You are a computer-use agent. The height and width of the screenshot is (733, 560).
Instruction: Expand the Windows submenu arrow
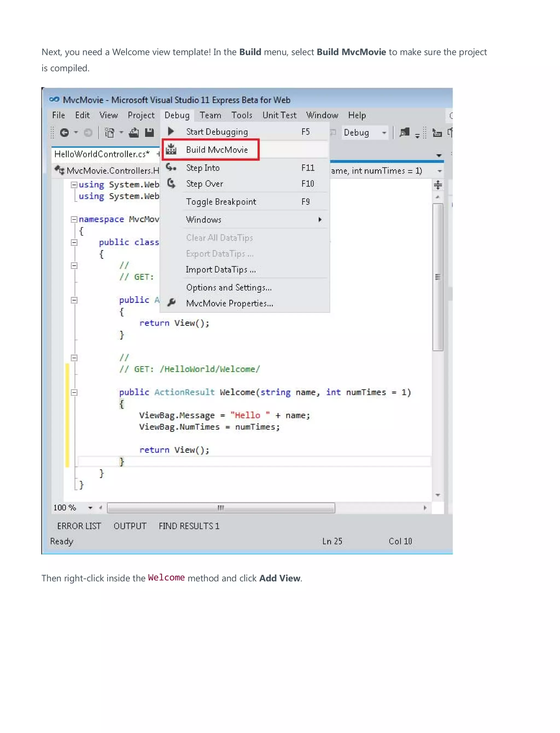point(320,219)
